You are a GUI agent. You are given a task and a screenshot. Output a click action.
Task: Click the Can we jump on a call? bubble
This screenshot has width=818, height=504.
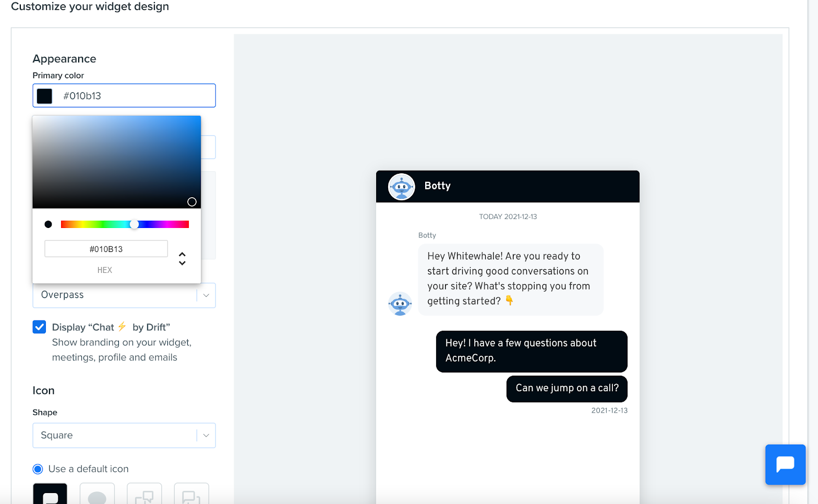[567, 389]
